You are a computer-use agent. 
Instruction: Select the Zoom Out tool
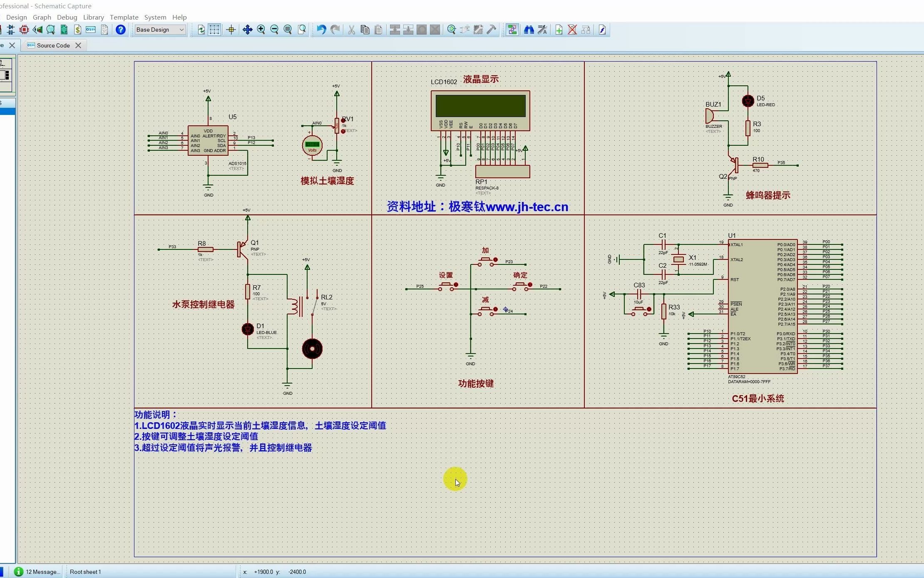tap(274, 30)
